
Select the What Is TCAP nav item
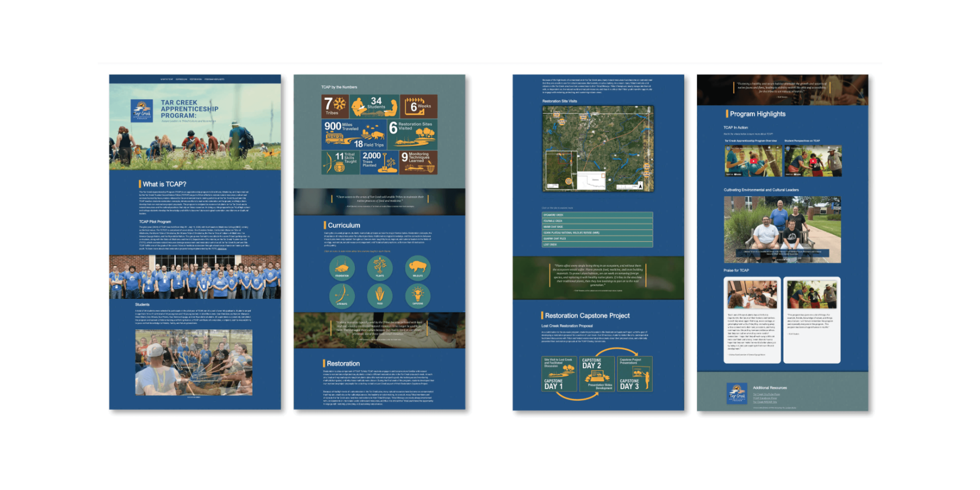point(167,79)
